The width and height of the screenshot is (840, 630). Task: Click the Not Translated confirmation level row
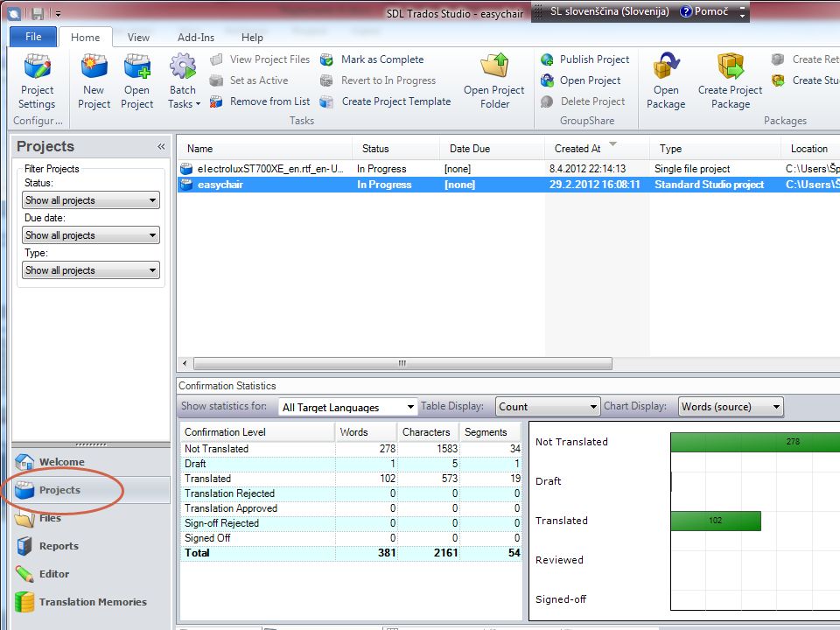351,449
